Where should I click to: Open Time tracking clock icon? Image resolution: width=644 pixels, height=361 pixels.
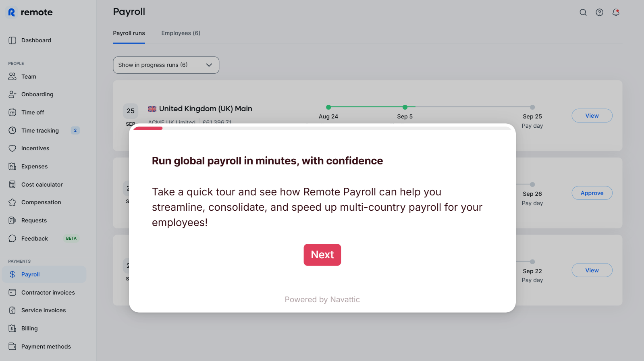[x=12, y=131]
